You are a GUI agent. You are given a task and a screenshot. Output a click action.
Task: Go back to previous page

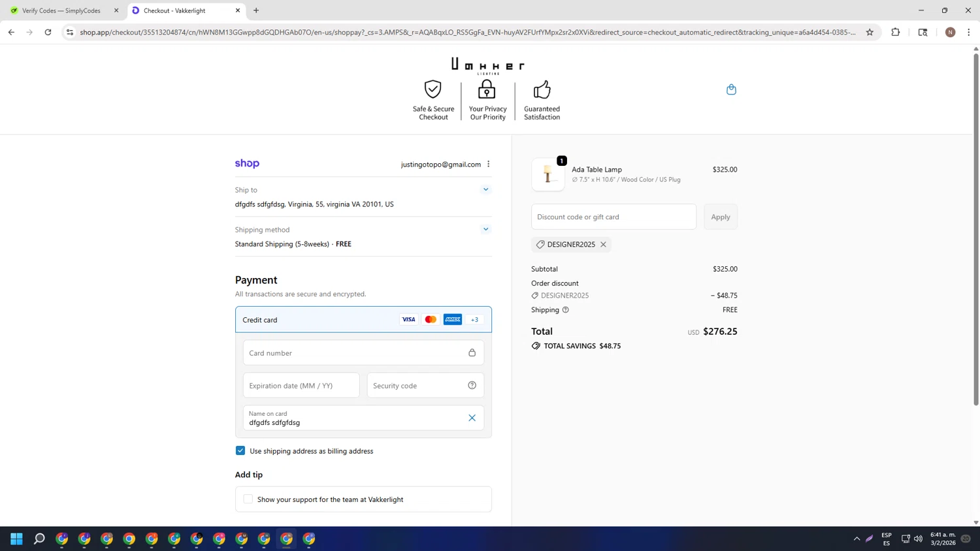(11, 32)
